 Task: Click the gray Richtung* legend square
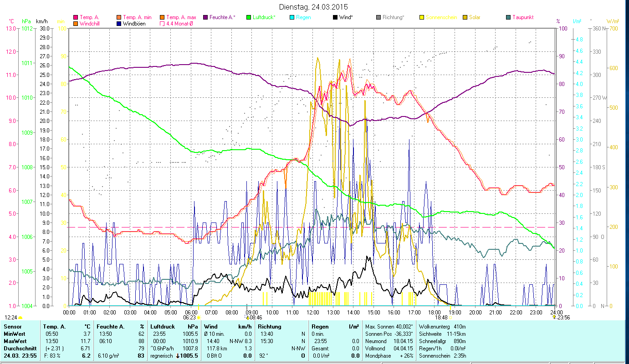coord(378,18)
